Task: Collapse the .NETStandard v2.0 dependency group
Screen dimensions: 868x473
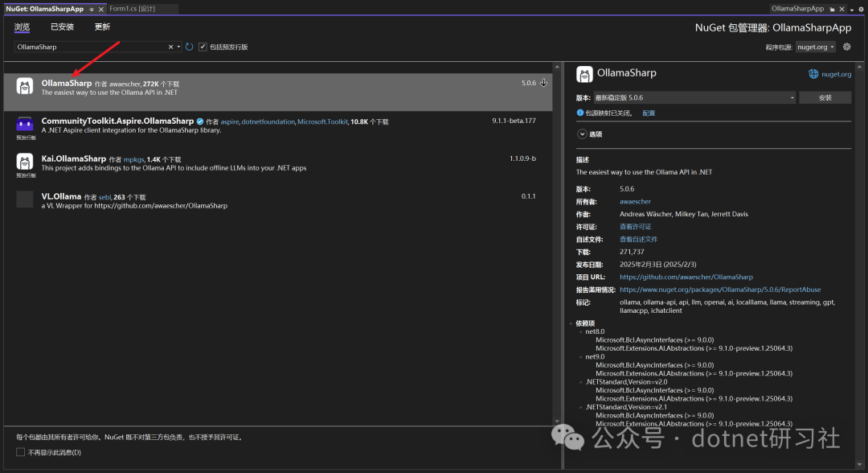Action: coord(581,382)
